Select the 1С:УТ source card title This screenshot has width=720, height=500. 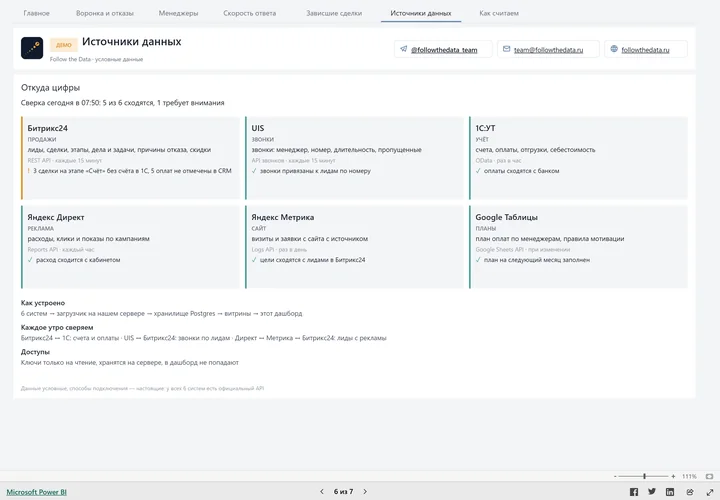485,128
